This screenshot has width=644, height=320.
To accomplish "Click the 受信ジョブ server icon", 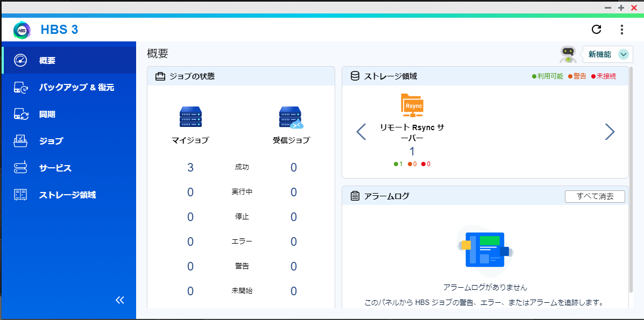I will pos(291,117).
